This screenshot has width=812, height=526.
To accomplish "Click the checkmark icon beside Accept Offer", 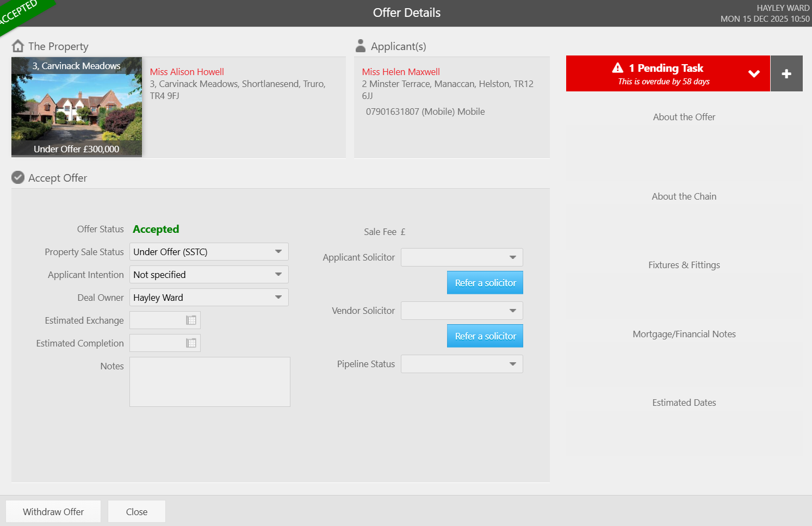I will (18, 177).
